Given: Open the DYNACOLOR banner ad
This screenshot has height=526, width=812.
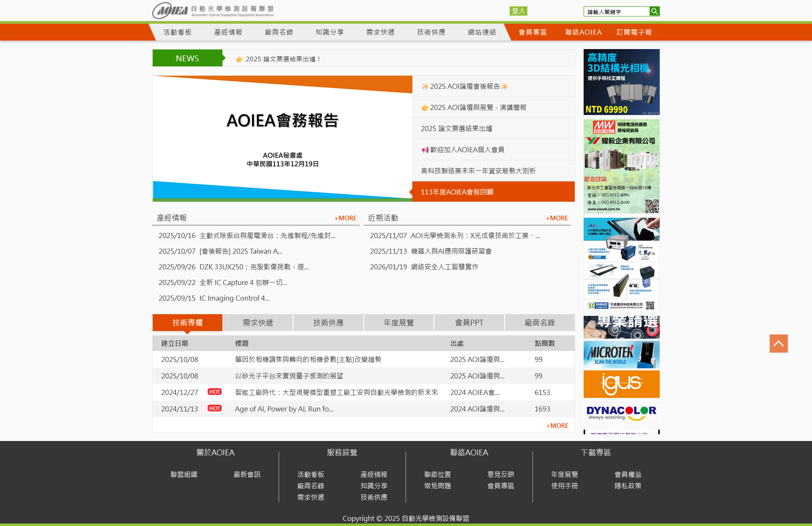Looking at the screenshot, I should (621, 413).
